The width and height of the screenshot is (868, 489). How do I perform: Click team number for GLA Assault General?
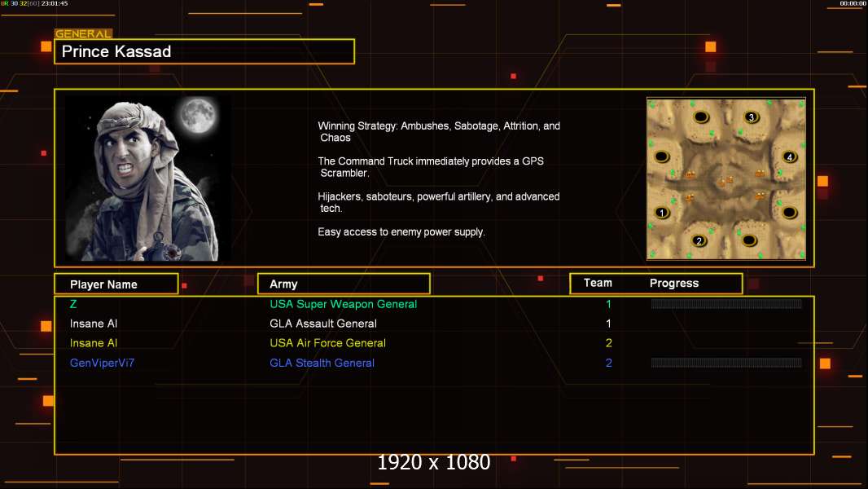(x=608, y=324)
